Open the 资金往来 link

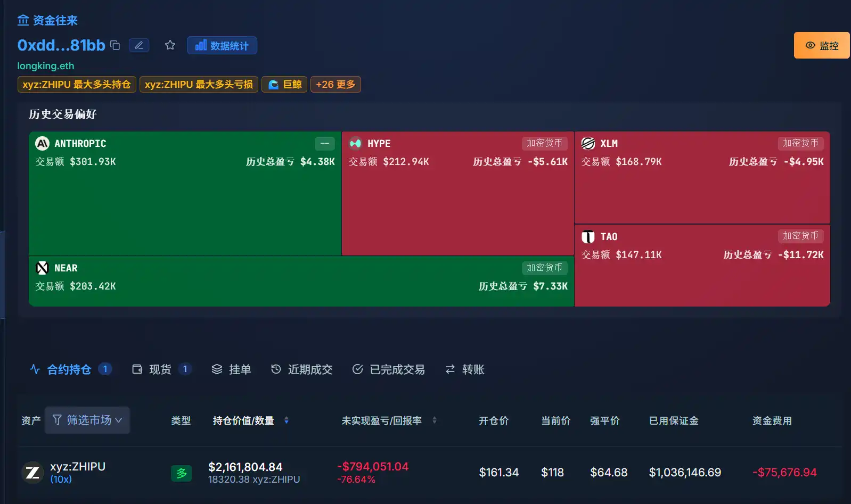click(55, 20)
